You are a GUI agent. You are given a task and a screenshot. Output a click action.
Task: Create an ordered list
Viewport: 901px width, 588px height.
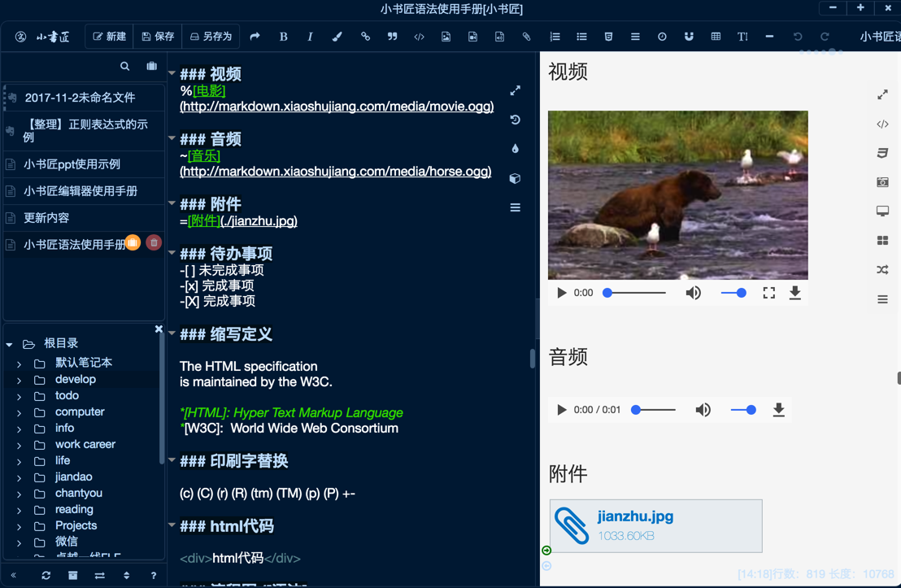point(555,37)
